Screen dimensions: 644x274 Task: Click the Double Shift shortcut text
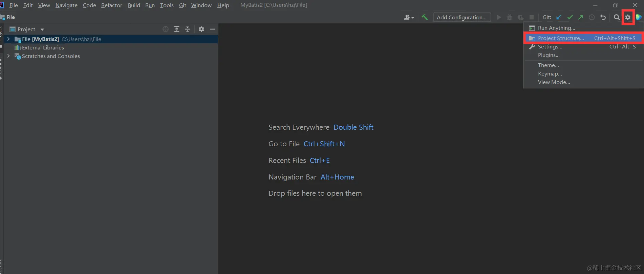[x=353, y=127]
